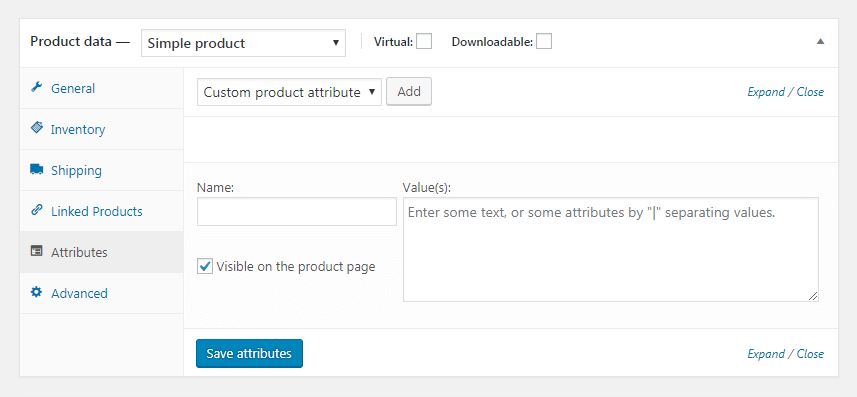
Task: Focus the attribute Name input field
Action: click(x=297, y=212)
